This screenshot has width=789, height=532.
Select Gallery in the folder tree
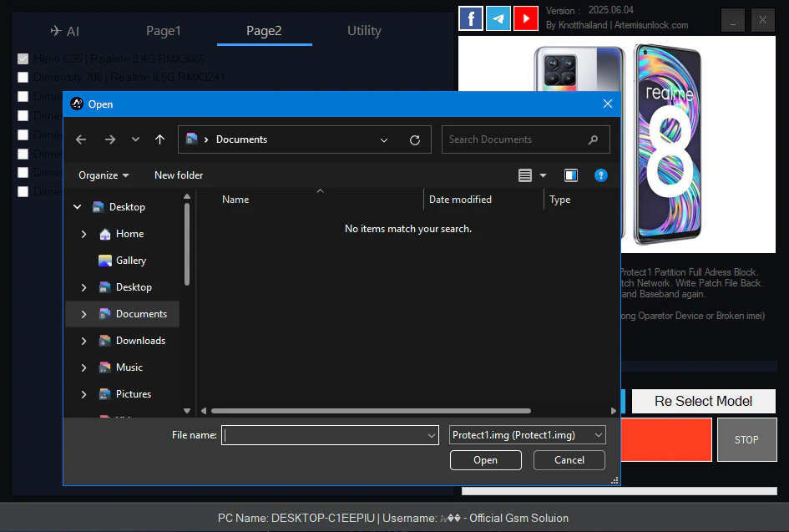pos(131,261)
